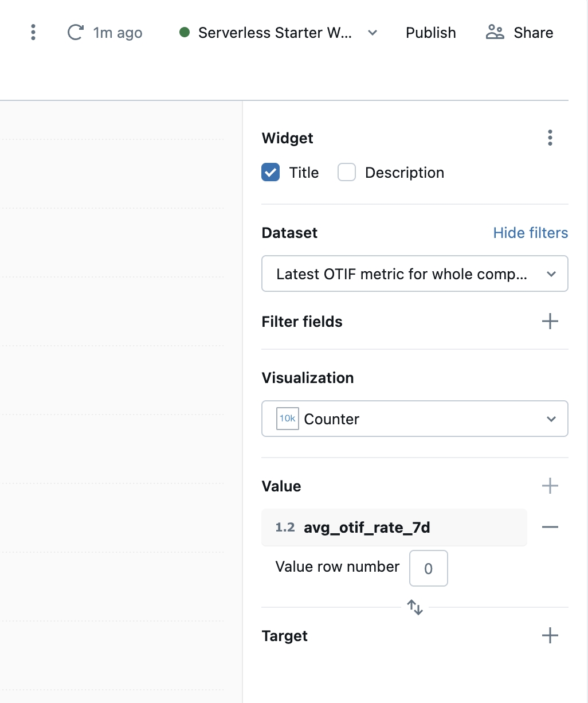Uncheck the Title checkbox
588x703 pixels.
271,173
